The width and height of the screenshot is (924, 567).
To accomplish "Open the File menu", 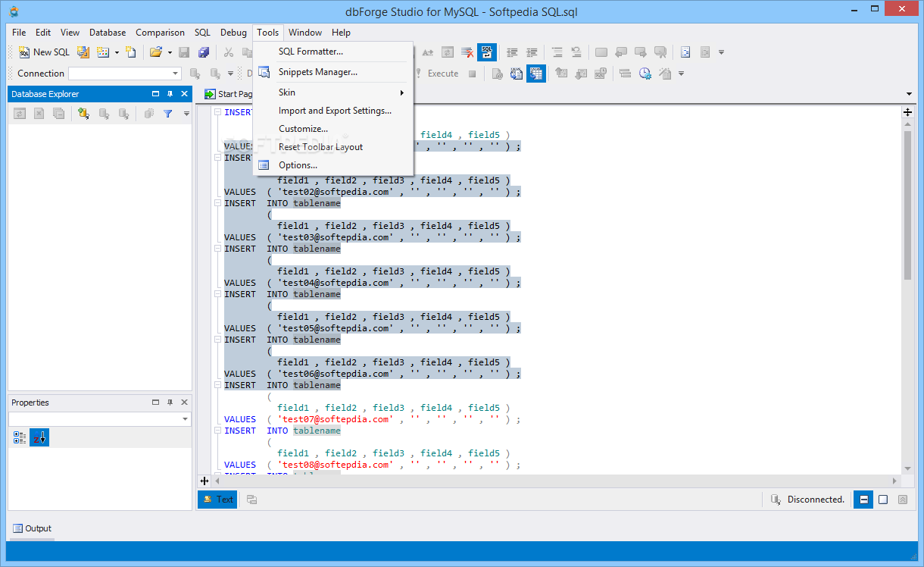I will (19, 33).
